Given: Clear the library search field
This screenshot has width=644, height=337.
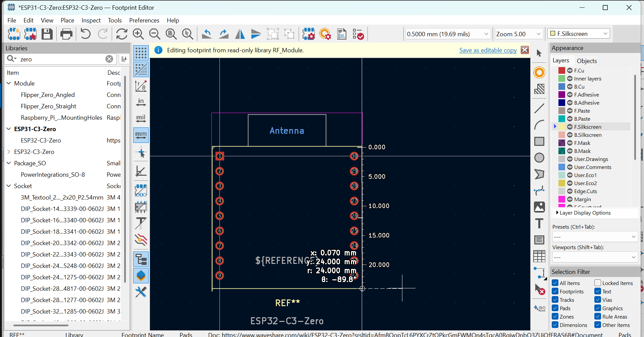Looking at the screenshot, I should [109, 59].
